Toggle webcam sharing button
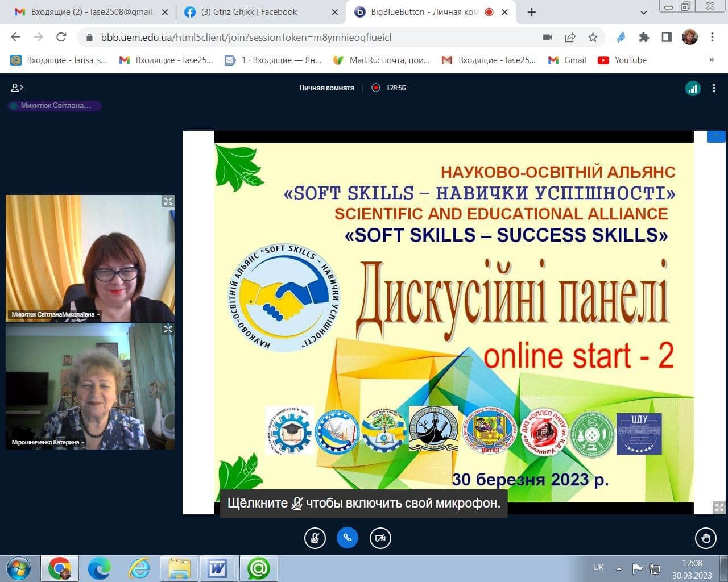Viewport: 728px width, 582px height. (380, 538)
